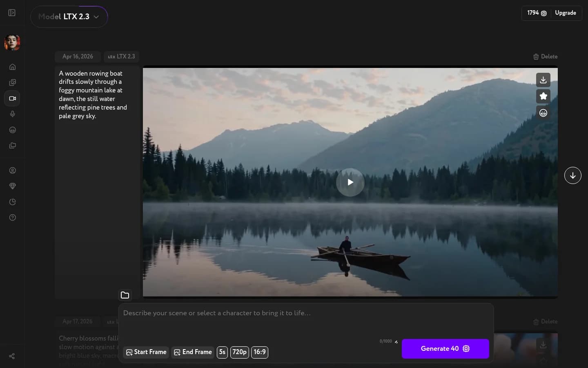The width and height of the screenshot is (588, 368).
Task: Select the Video generation tool in the sidebar
Action: point(12,98)
